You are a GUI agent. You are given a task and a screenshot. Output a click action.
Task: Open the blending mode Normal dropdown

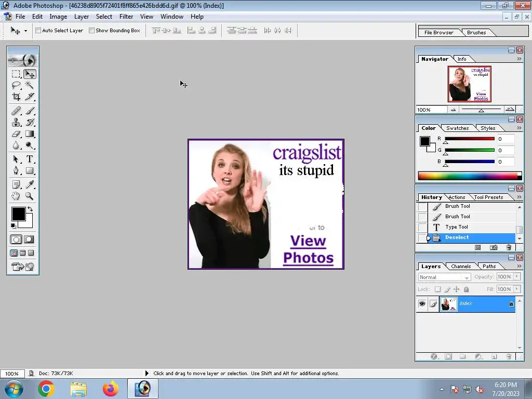tap(445, 277)
